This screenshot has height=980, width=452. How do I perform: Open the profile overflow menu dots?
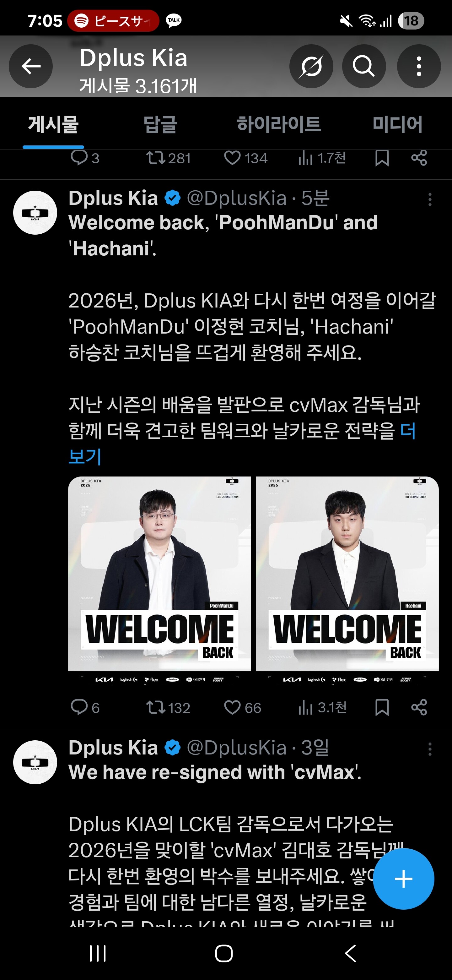tap(418, 67)
